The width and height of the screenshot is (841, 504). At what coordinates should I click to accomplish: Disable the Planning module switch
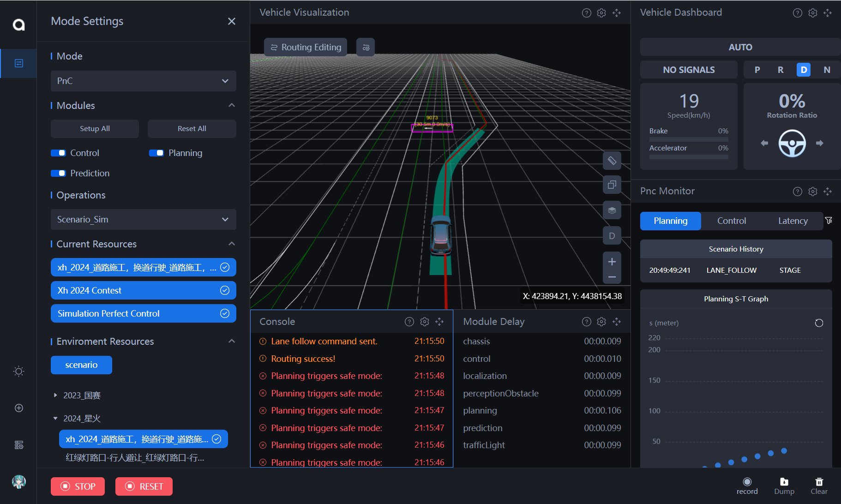pos(156,153)
